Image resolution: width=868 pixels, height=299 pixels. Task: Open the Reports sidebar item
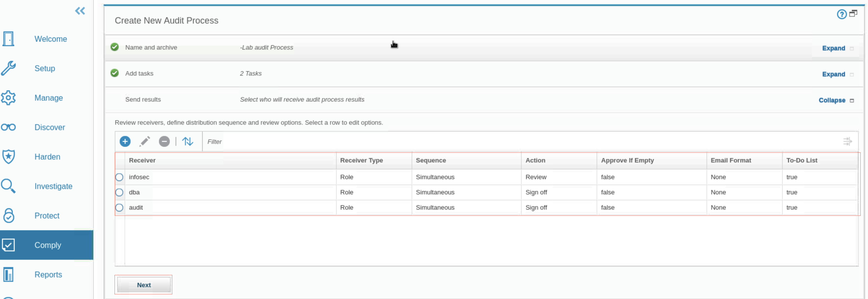pos(48,275)
